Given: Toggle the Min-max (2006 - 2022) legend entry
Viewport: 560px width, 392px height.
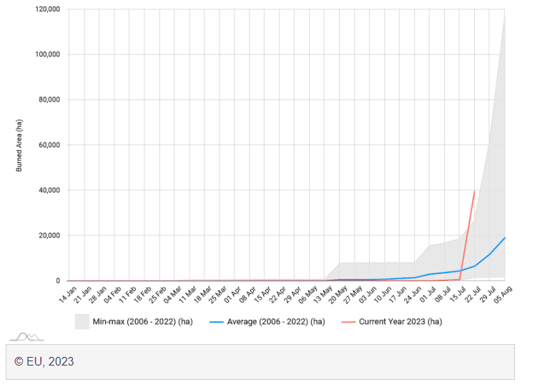Looking at the screenshot, I should pos(142,322).
